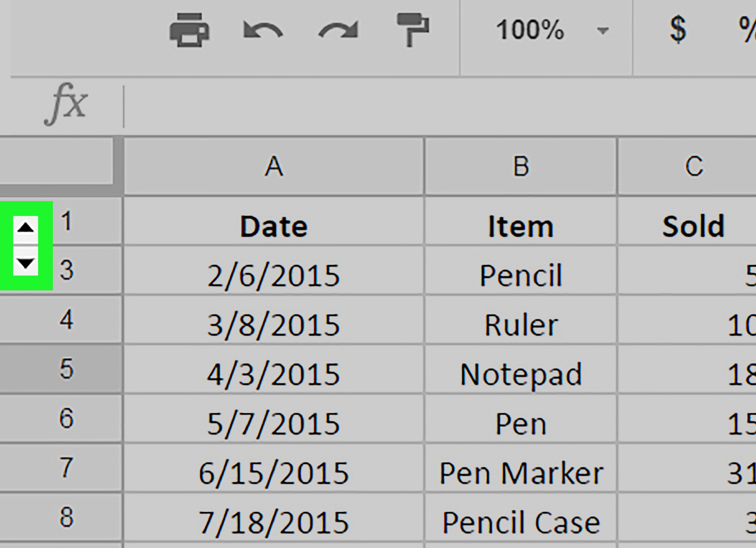Screen dimensions: 756x548
Task: Select column A header
Action: tap(274, 166)
